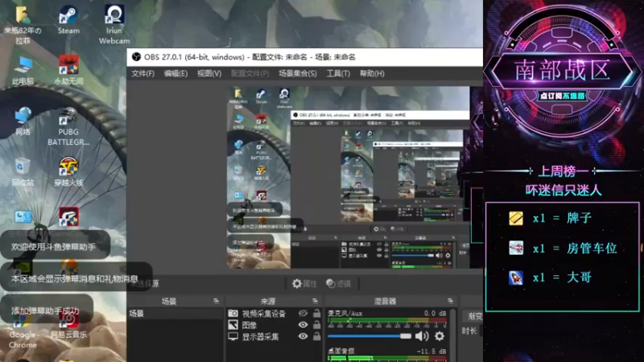Click the 上周榜一 heading
The height and width of the screenshot is (362, 644).
563,171
